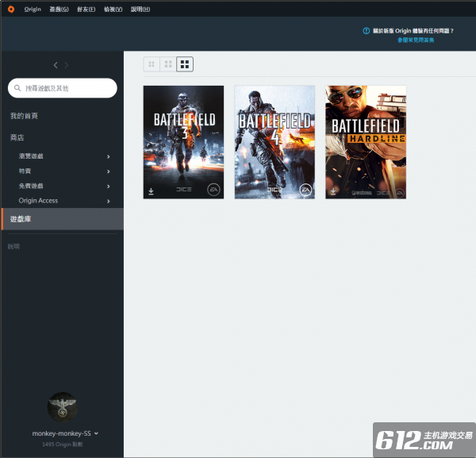Focus the 搜尋遊戲及其他 search field
Viewport: 476px width, 458px height.
point(63,88)
